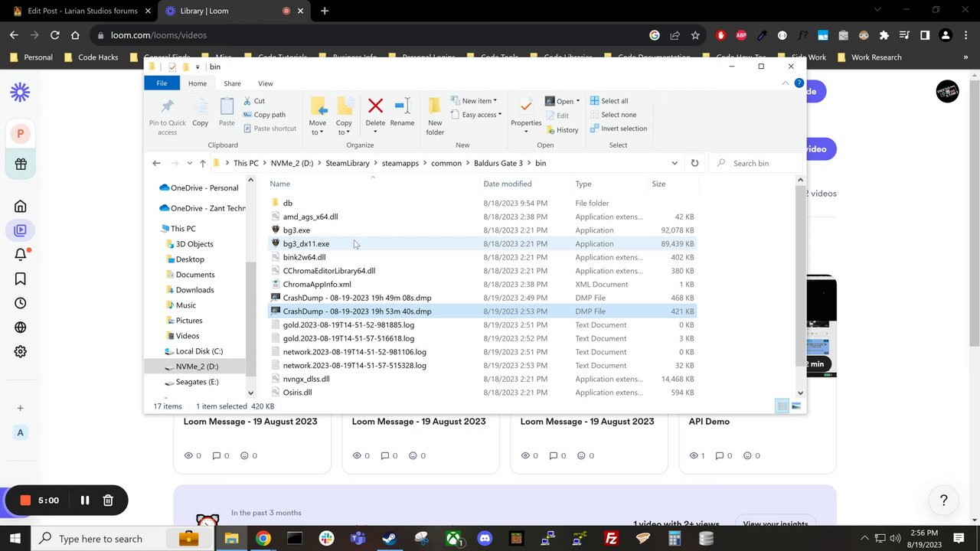This screenshot has width=980, height=551.
Task: Click the AdBlock Plus ABP extension icon
Action: 741,35
